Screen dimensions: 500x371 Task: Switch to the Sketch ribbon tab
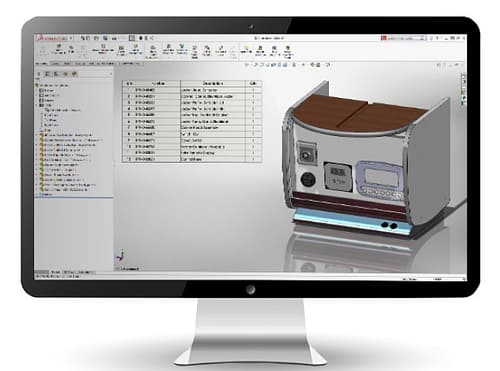67,63
